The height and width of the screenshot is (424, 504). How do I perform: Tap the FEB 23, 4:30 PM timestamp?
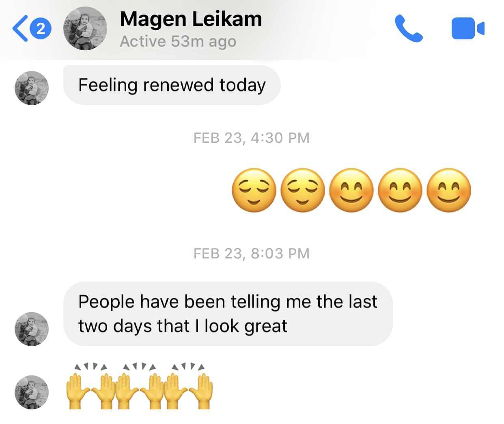click(x=252, y=138)
